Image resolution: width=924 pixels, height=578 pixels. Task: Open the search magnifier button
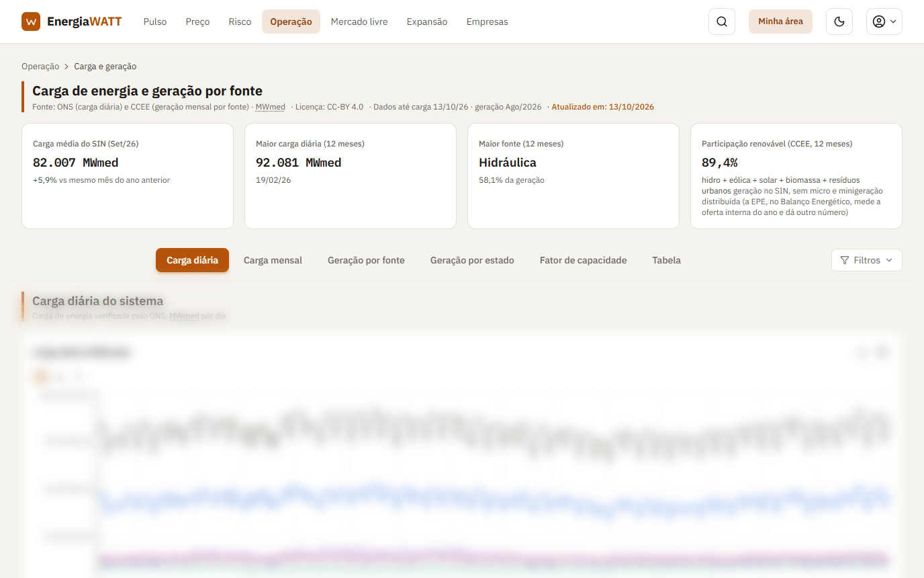[722, 22]
